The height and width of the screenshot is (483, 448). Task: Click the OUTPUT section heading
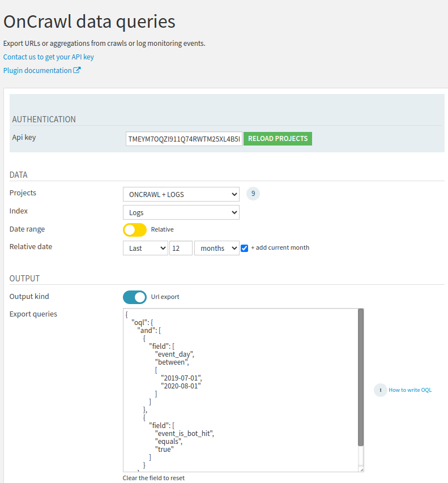(x=25, y=279)
